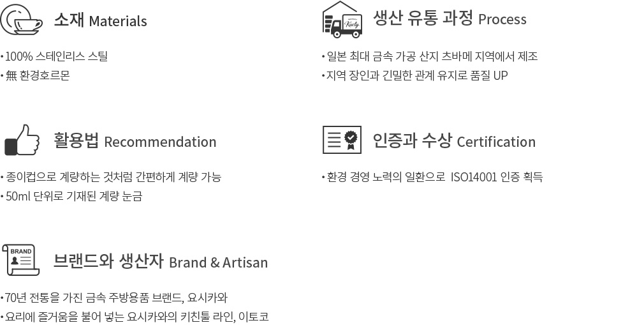644x325 pixels.
Task: Select the 소재 Materials heading
Action: (x=101, y=20)
